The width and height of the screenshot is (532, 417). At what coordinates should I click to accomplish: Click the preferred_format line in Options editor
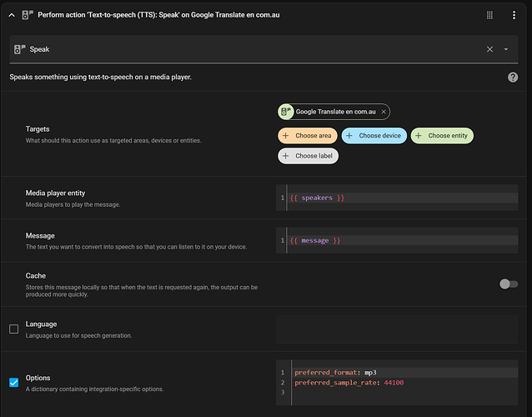(x=404, y=373)
